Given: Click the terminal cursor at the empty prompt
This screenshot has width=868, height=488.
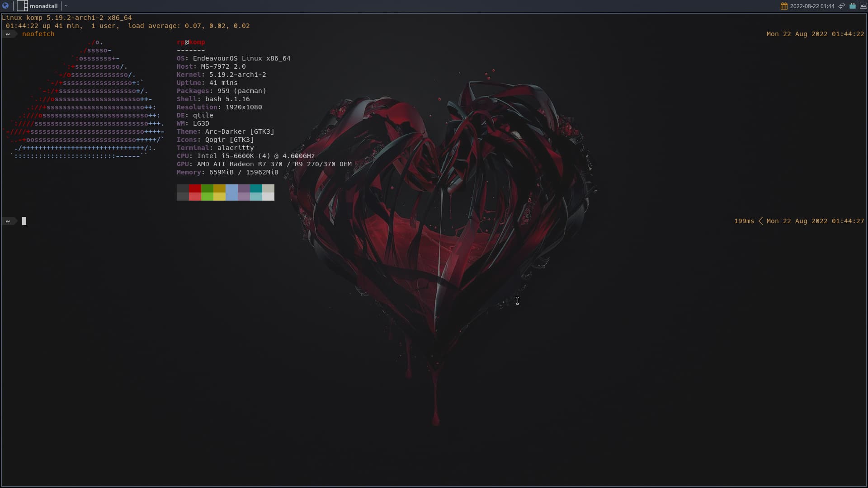Looking at the screenshot, I should pyautogui.click(x=24, y=221).
